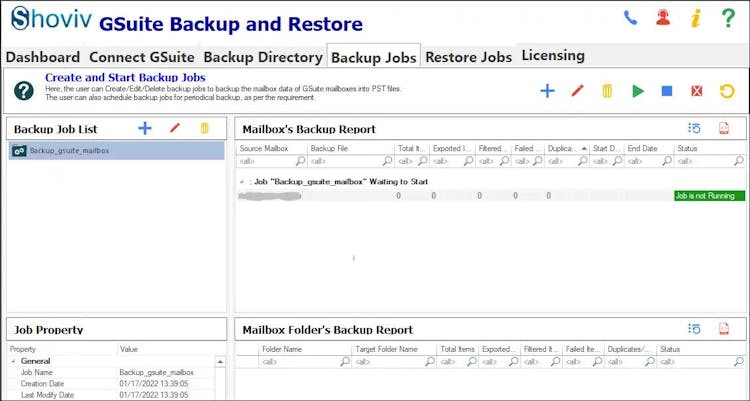Export Mailbox Folder's Backup Report with red file icon
This screenshot has height=401, width=750.
(x=724, y=329)
